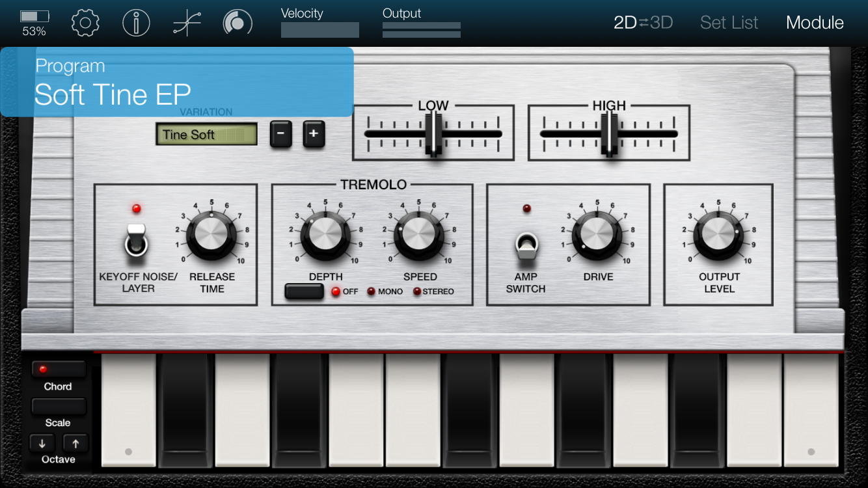
Task: Click the Drive knob
Action: (597, 236)
